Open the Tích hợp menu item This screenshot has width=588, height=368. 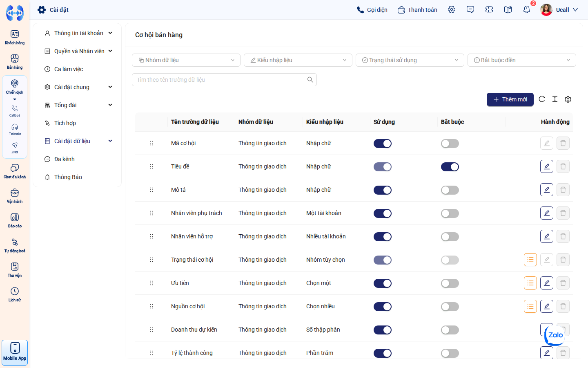78,123
